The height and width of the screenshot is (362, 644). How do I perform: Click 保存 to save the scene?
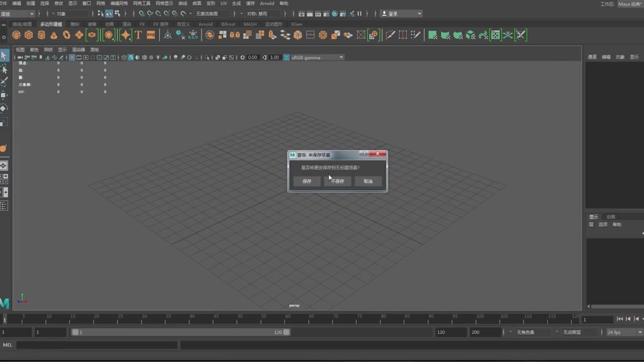[x=306, y=181]
